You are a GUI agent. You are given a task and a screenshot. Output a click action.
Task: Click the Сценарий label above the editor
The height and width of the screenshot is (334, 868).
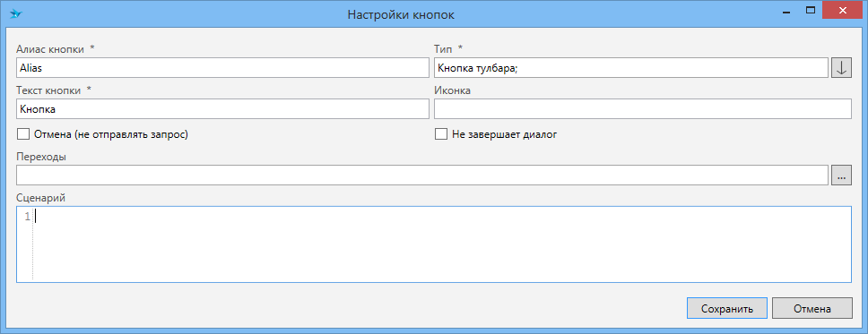coord(41,197)
